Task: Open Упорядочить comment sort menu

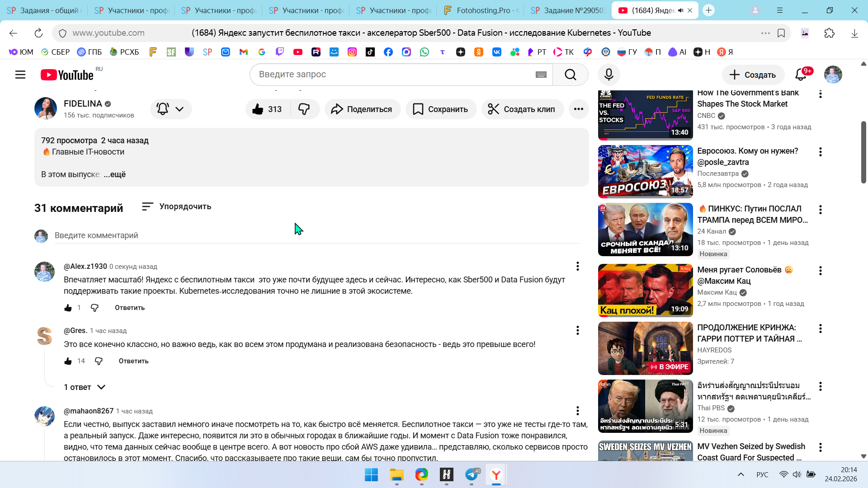Action: click(176, 206)
